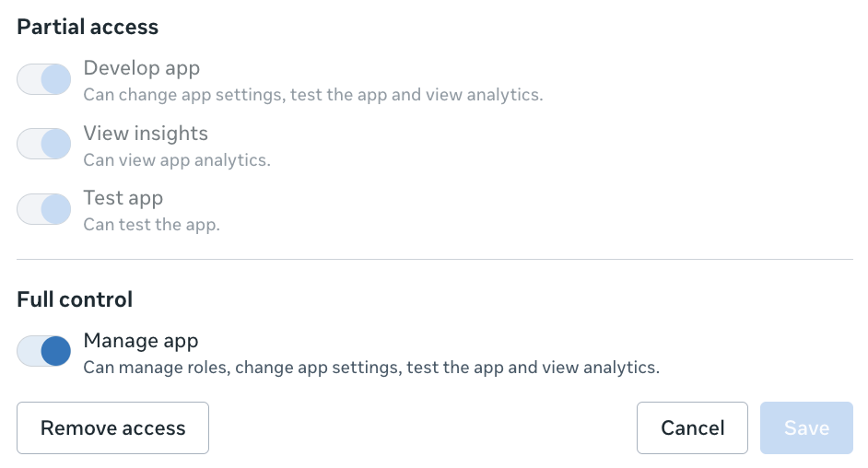Click the 'Can view app analytics.' description
This screenshot has width=868, height=468.
[x=177, y=160]
